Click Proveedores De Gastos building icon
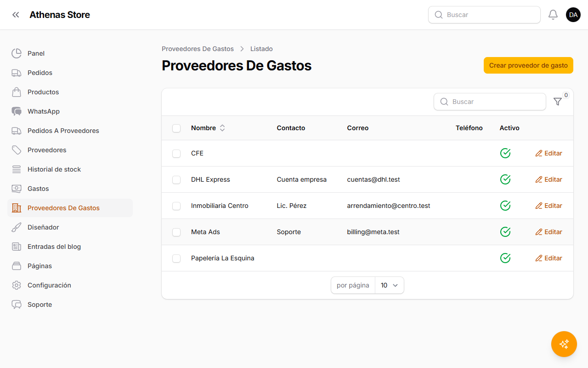588x368 pixels. (17, 208)
